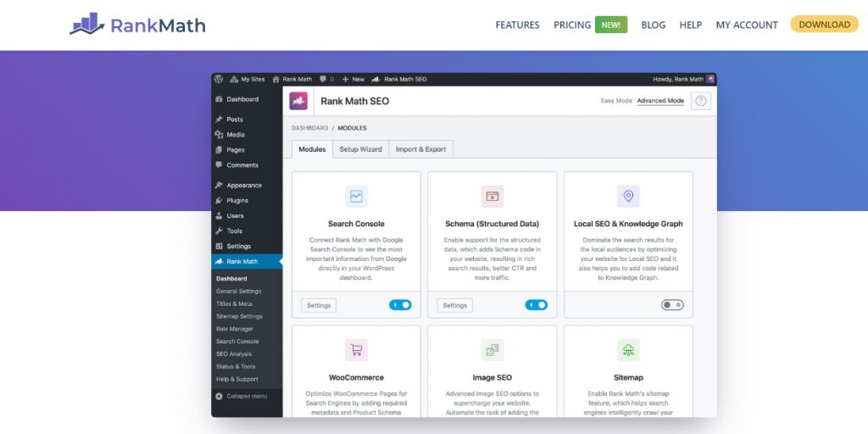Click the WooCommerce shopping cart icon
The width and height of the screenshot is (868, 434).
point(356,350)
